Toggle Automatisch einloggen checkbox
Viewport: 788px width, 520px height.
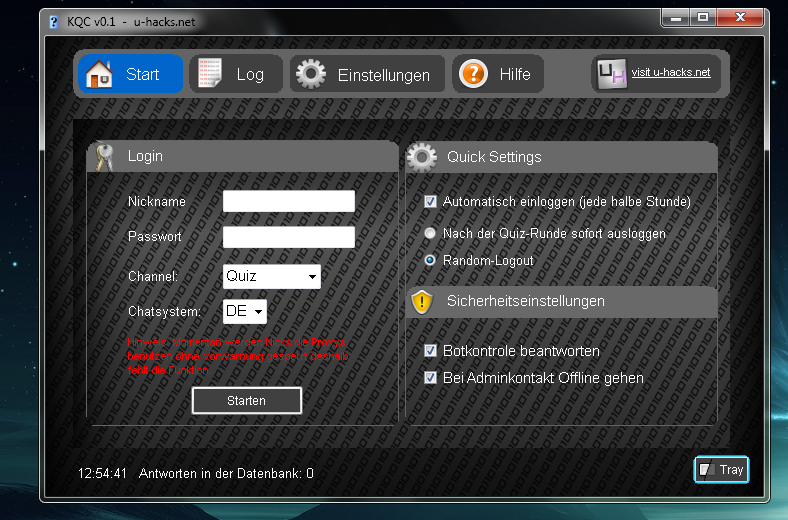coord(431,202)
